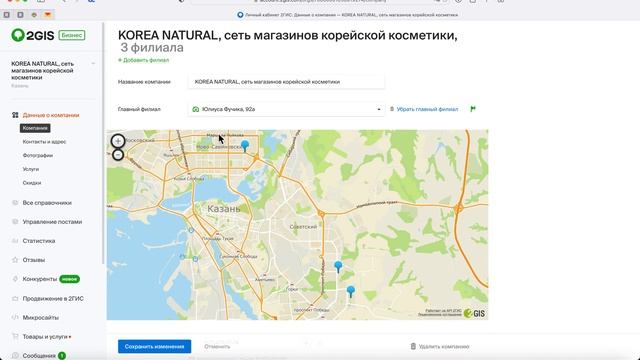Click the 2GIS logo on the map corner

point(474,313)
